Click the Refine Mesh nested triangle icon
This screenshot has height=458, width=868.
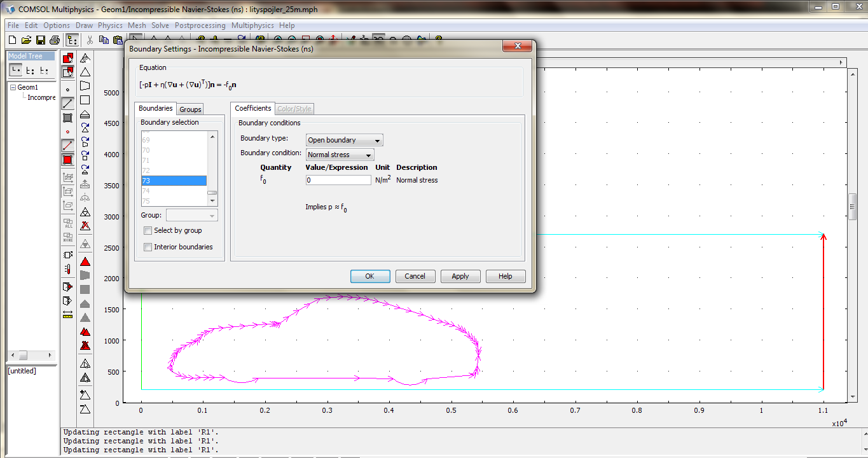click(x=85, y=212)
